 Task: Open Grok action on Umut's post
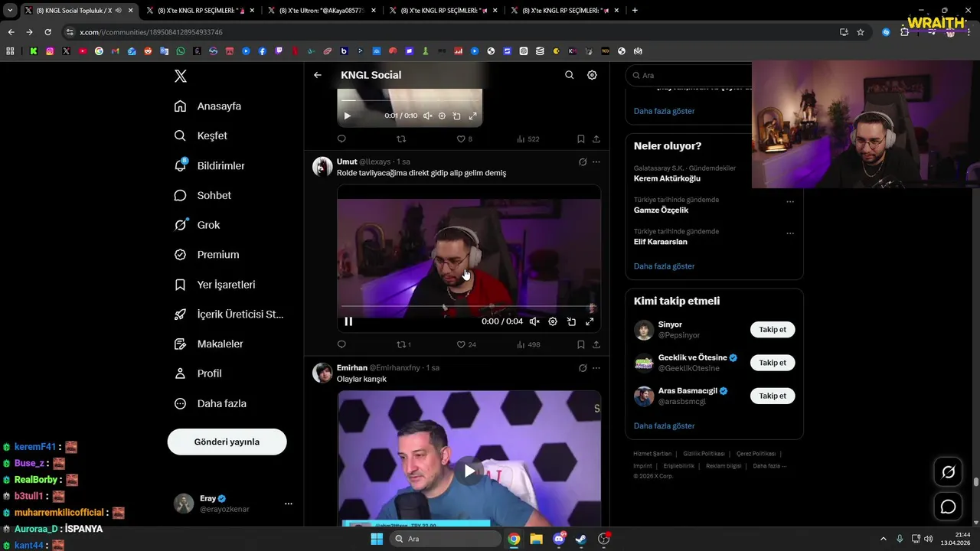pos(583,162)
